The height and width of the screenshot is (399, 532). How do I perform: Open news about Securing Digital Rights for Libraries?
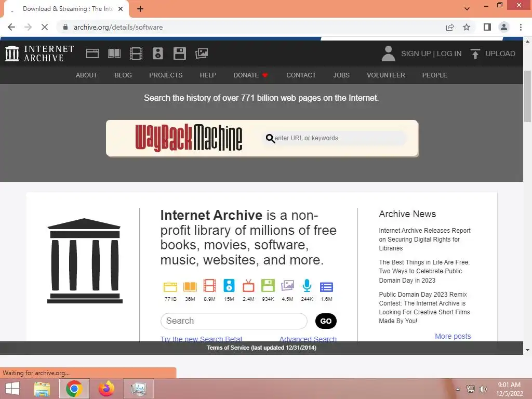click(x=424, y=239)
